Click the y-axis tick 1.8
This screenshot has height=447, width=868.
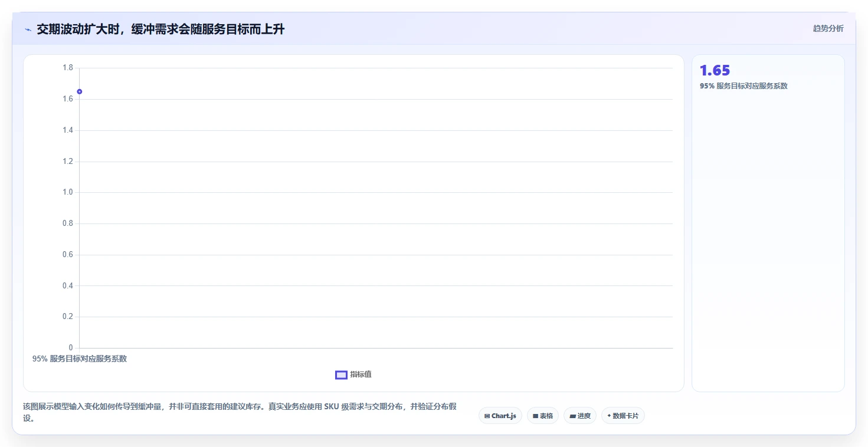tap(68, 68)
